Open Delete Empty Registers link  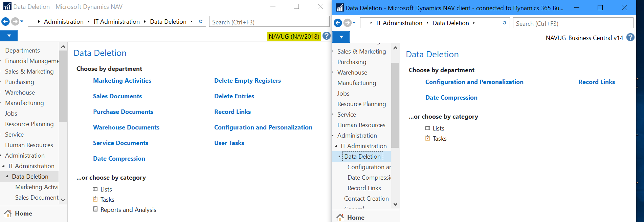(x=248, y=81)
